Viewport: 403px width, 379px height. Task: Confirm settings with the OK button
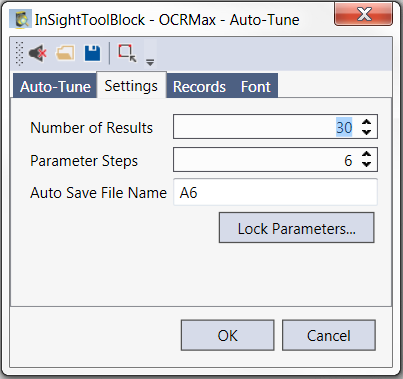(x=228, y=335)
